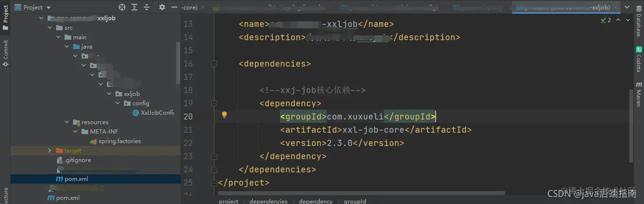Open the Maven tool window tab
The width and height of the screenshot is (644, 204).
point(639,94)
